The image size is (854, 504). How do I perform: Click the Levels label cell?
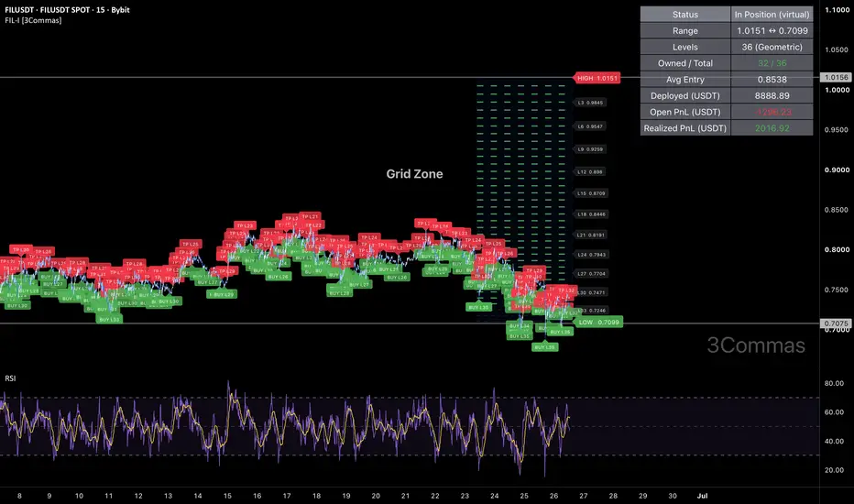[685, 47]
